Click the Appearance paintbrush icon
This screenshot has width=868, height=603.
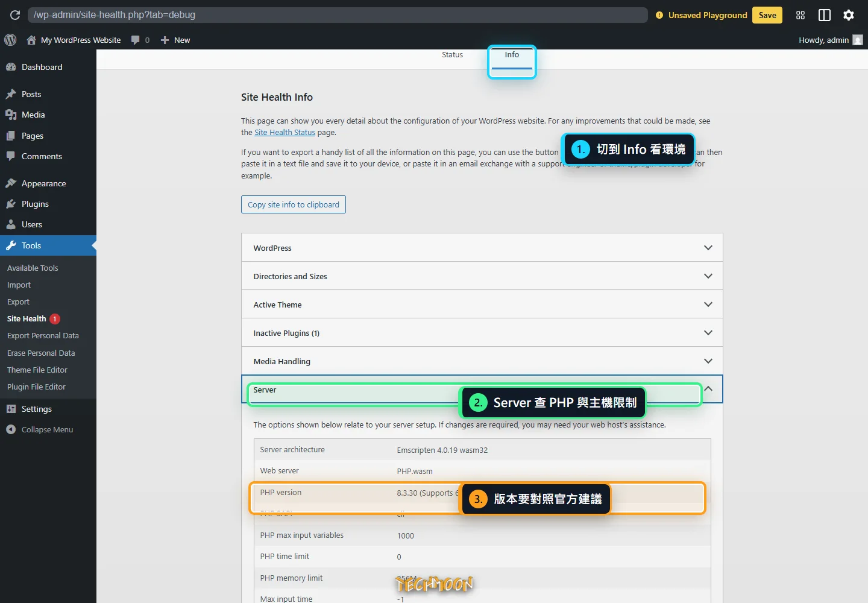pos(11,183)
